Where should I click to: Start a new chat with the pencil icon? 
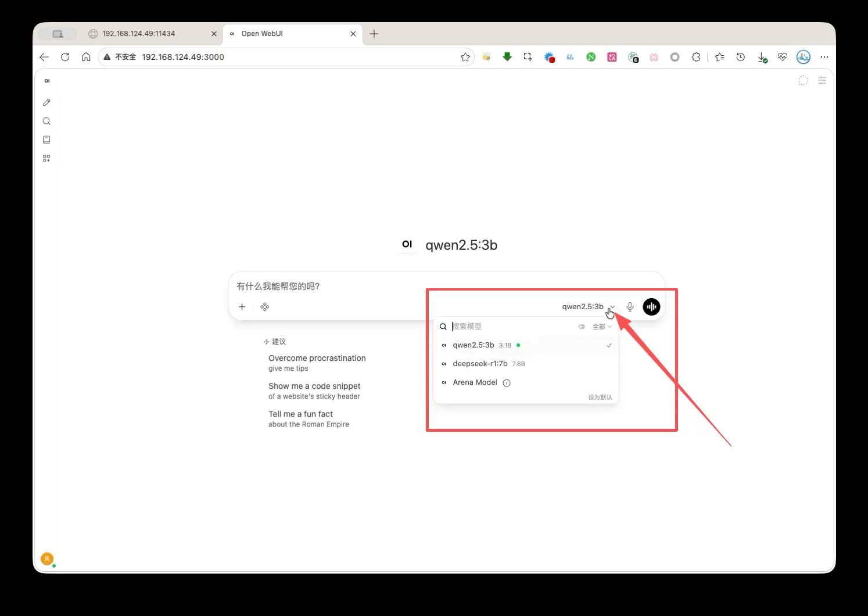46,102
